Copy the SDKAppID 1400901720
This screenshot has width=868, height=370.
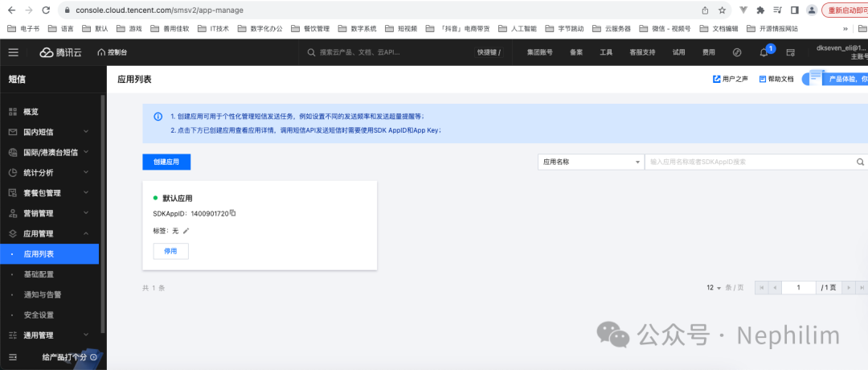[x=233, y=212]
